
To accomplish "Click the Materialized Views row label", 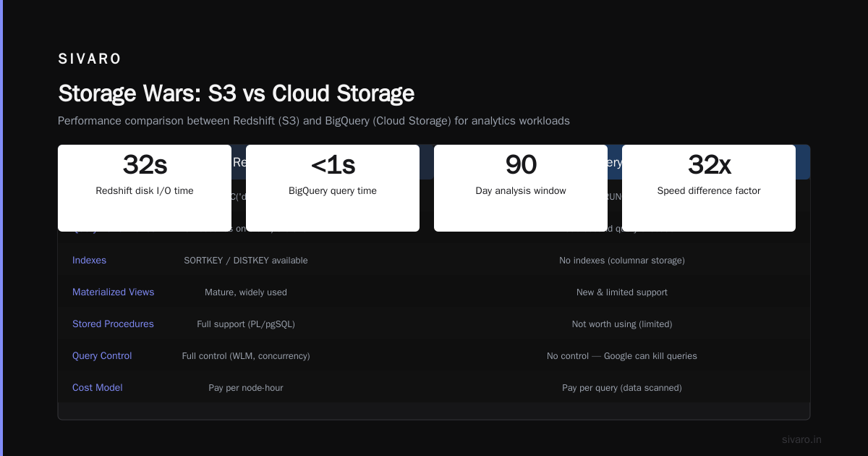I will point(113,292).
